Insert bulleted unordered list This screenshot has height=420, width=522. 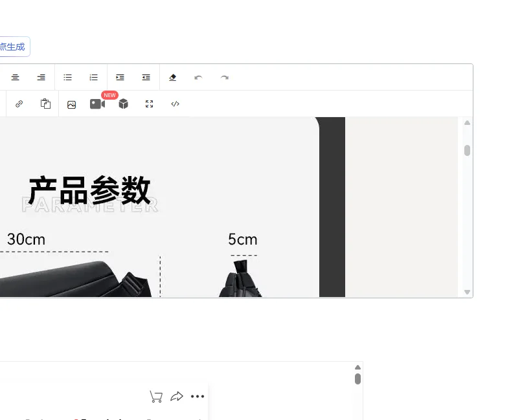[67, 78]
